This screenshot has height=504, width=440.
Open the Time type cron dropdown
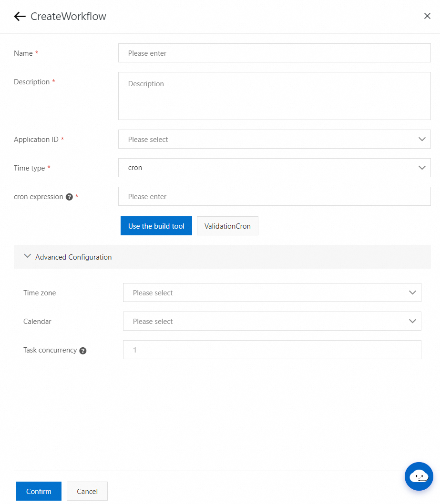click(x=267, y=168)
